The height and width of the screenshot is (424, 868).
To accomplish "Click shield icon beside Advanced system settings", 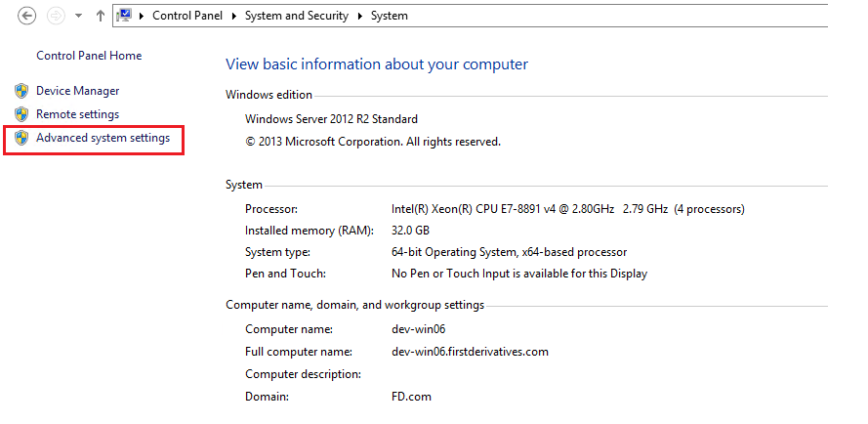I will [x=21, y=138].
